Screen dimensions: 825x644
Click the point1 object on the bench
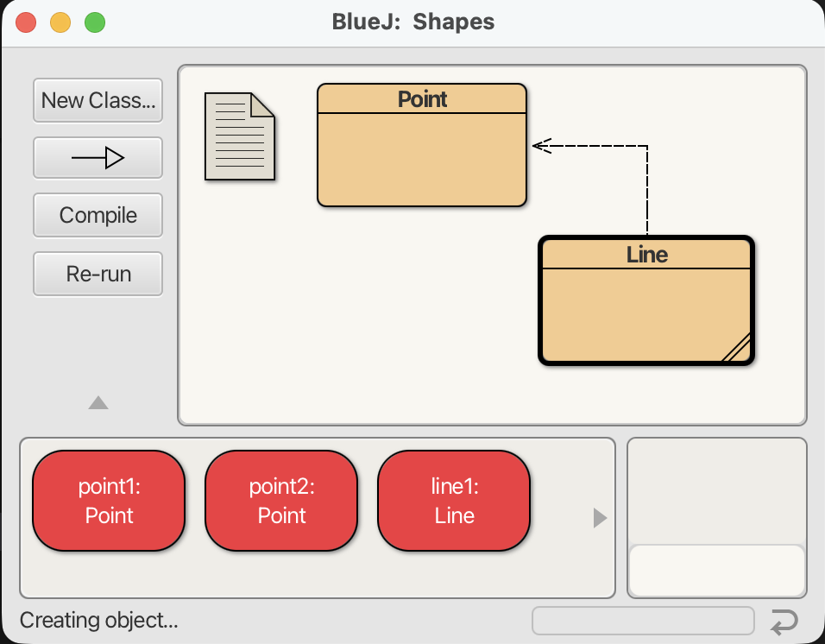pos(109,502)
